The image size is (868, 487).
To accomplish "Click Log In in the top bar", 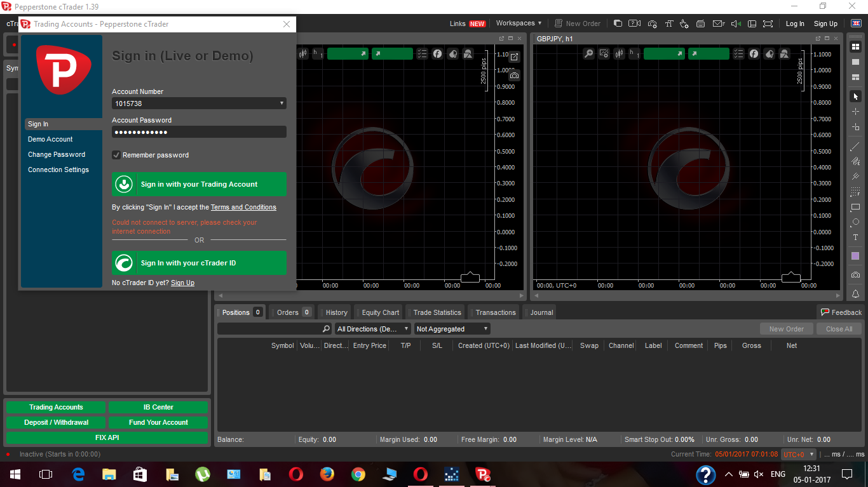I will [795, 23].
